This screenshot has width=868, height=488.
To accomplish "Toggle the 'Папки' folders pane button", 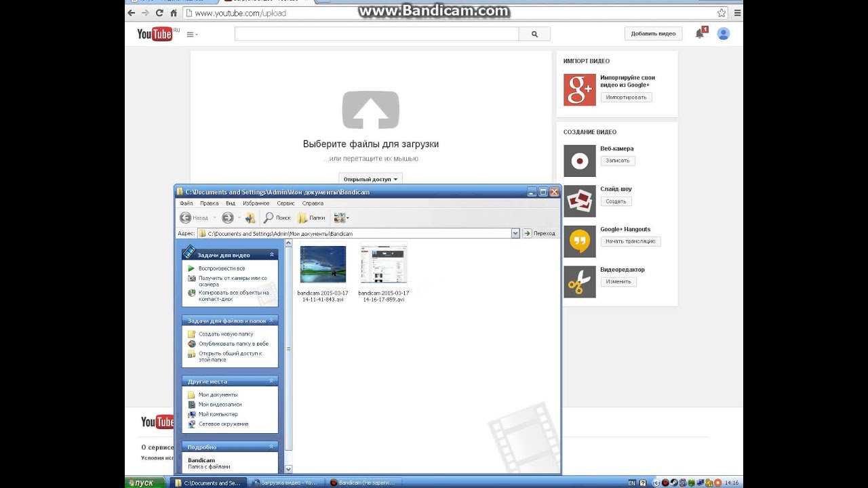I will (x=312, y=218).
